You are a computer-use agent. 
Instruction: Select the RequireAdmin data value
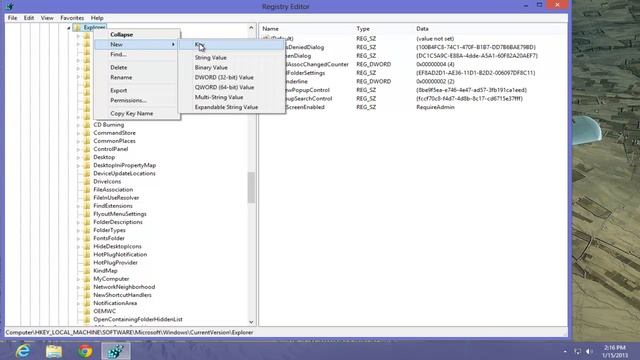pos(435,107)
